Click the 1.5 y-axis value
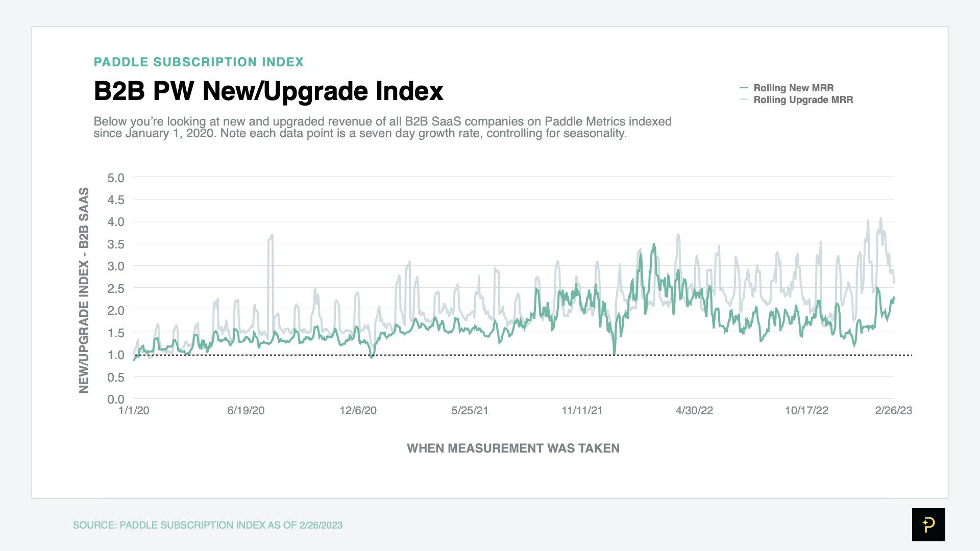 pyautogui.click(x=116, y=333)
